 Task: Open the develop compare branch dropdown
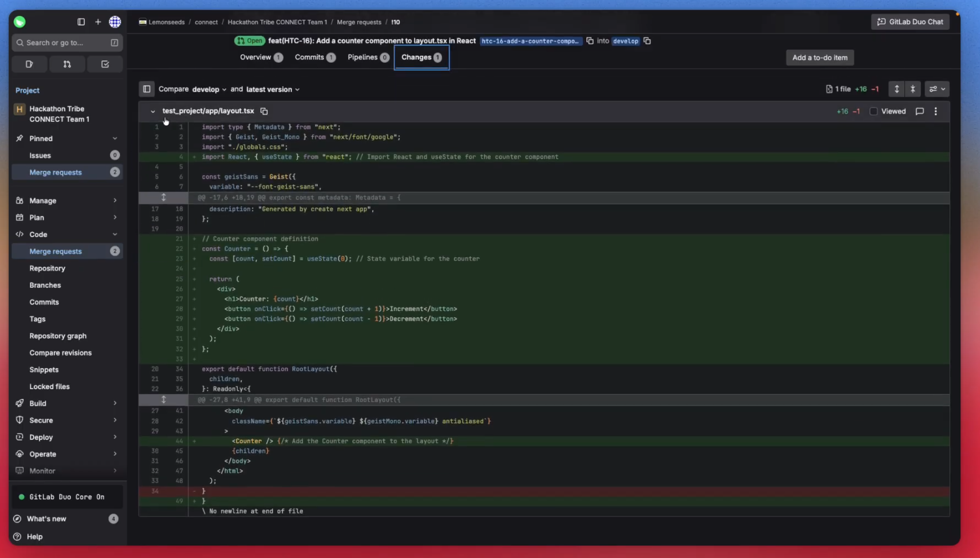[209, 89]
